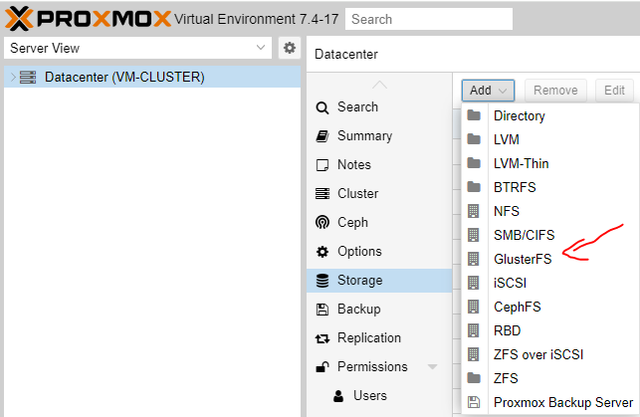Viewport: 640px width, 417px height.
Task: Pick SMB/CIFS storage type
Action: coord(551,235)
